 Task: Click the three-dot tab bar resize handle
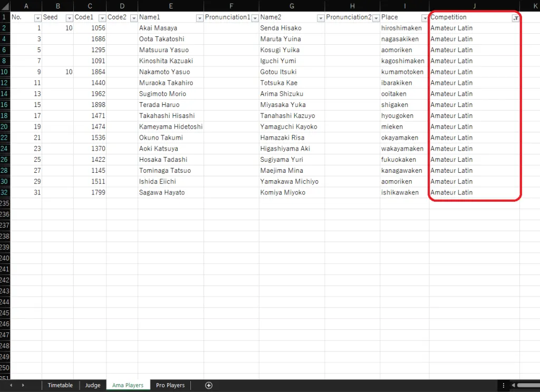(x=504, y=386)
